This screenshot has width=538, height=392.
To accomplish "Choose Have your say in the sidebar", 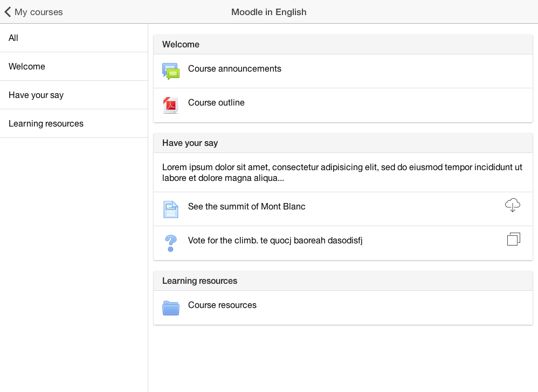I will click(x=74, y=95).
